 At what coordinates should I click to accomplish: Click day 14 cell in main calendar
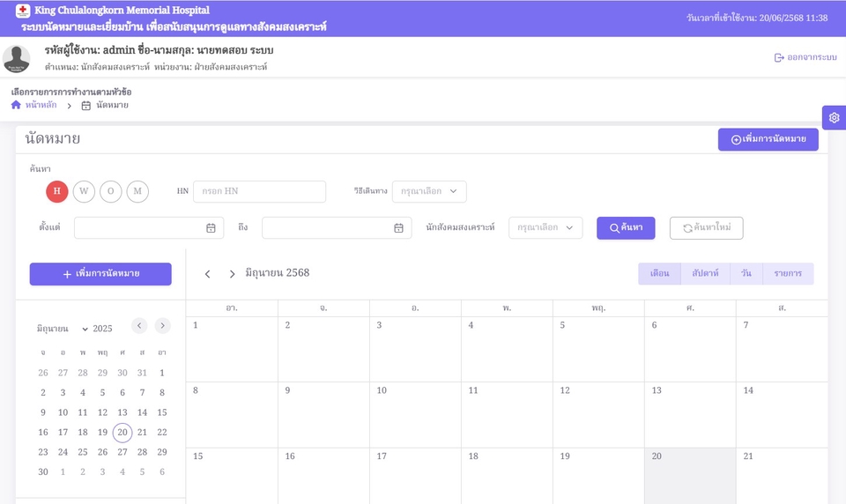tap(782, 415)
